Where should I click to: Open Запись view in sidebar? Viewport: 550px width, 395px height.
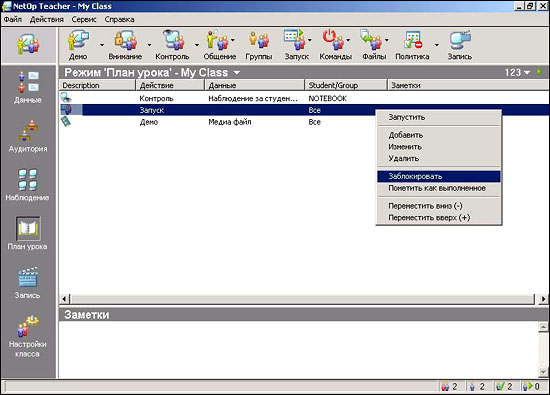[x=28, y=283]
